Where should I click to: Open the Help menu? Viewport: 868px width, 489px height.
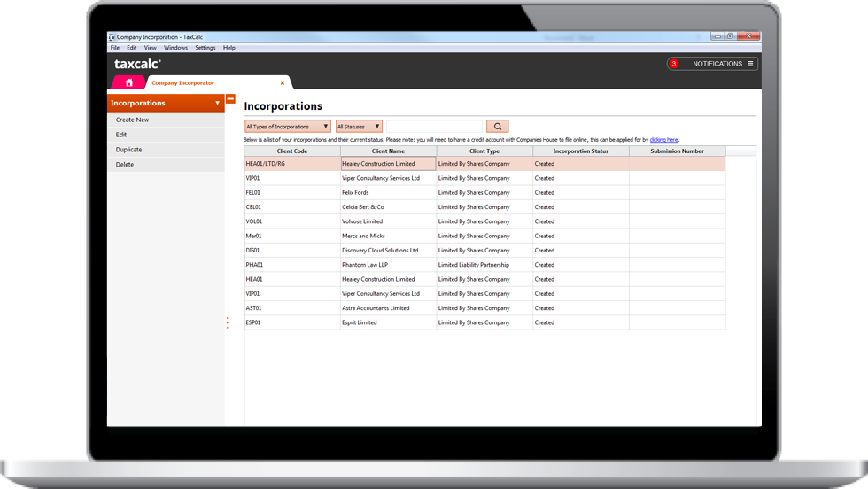(229, 48)
